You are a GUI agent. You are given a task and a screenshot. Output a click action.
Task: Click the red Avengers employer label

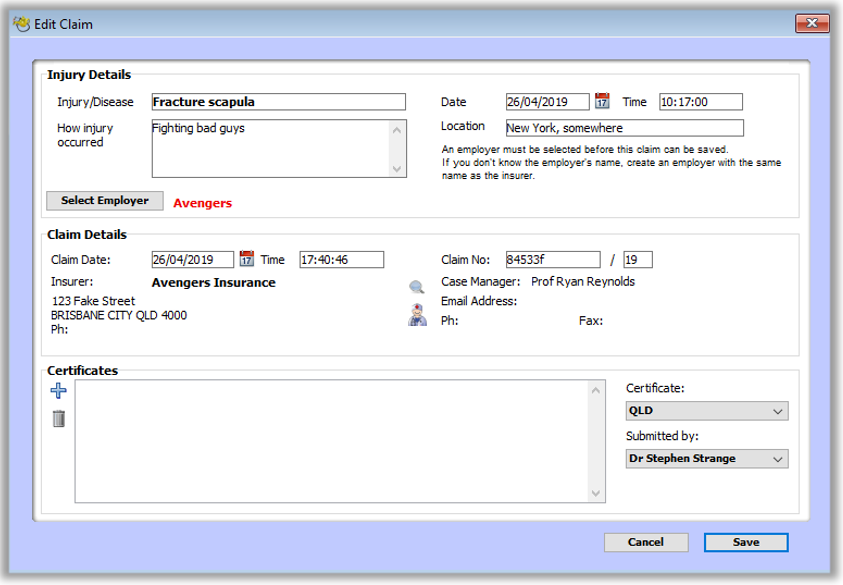coord(202,202)
